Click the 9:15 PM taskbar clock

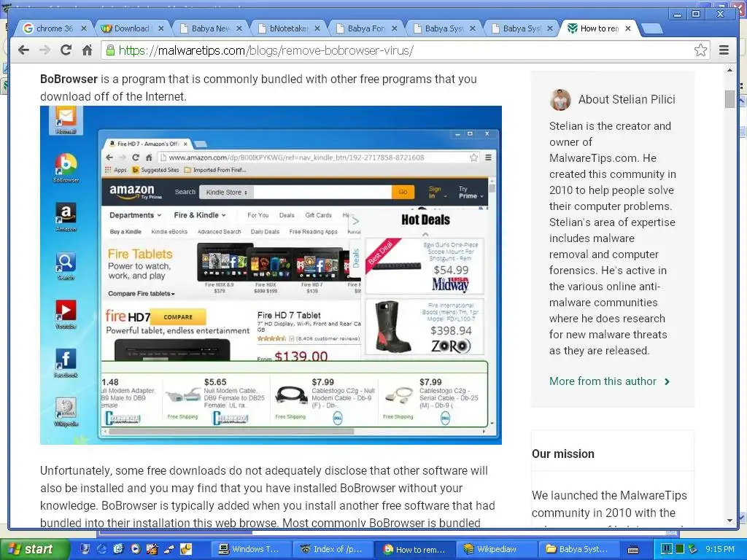pos(720,549)
